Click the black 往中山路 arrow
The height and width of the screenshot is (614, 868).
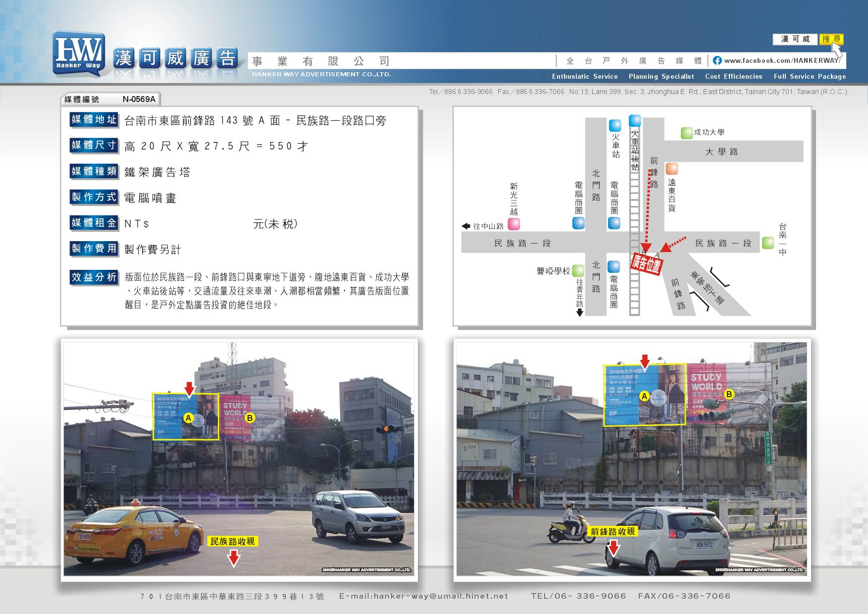click(x=465, y=226)
